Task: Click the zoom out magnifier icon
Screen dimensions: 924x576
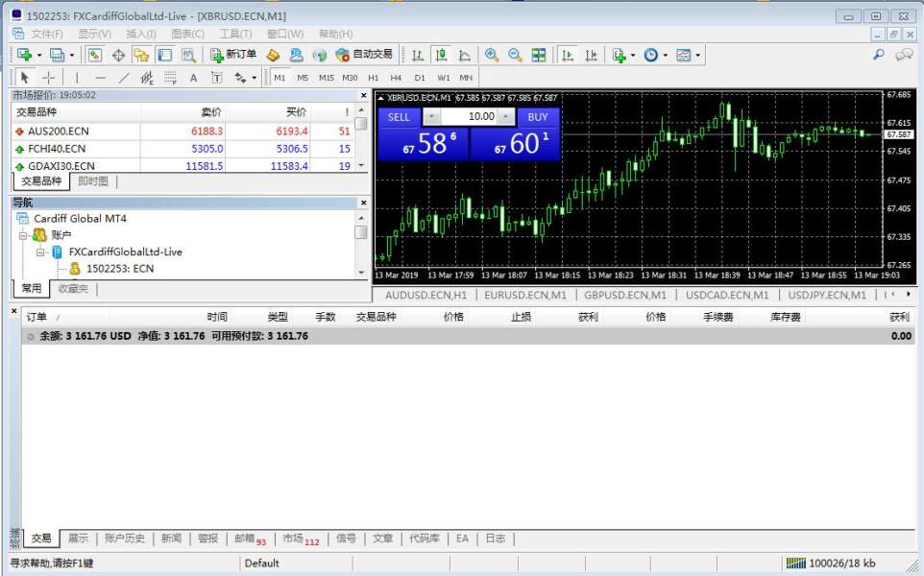Action: [x=515, y=55]
